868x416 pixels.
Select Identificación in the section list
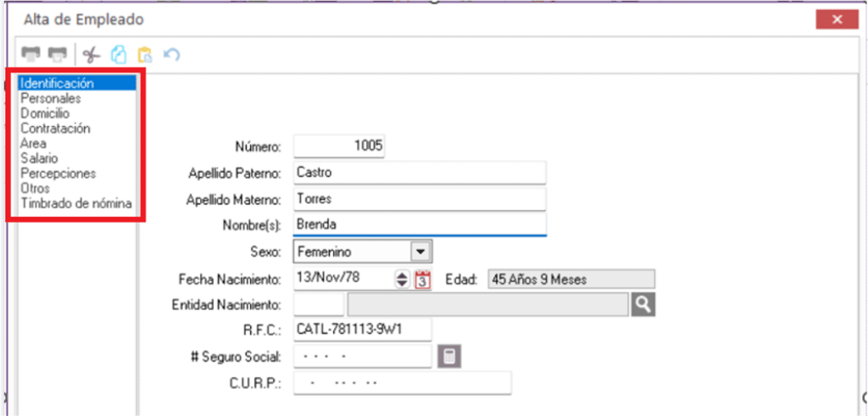click(x=77, y=84)
